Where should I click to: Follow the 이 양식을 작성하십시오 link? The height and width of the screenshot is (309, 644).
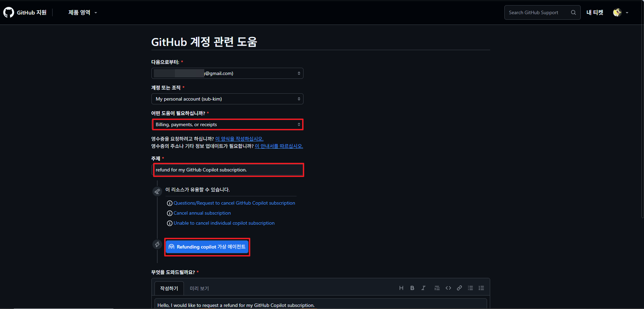[239, 139]
